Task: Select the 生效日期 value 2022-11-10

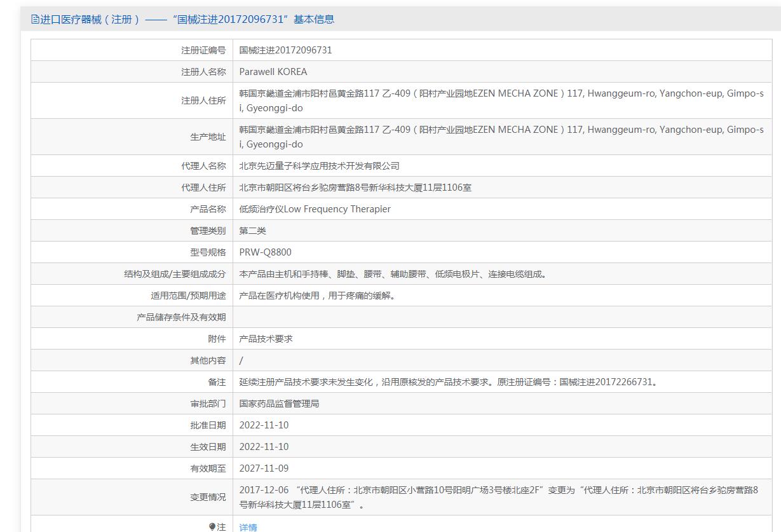Action: (264, 447)
